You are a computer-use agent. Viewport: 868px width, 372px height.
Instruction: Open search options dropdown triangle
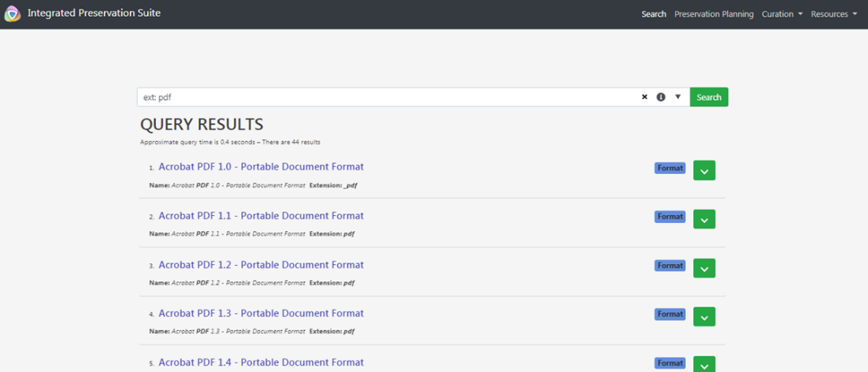point(677,97)
